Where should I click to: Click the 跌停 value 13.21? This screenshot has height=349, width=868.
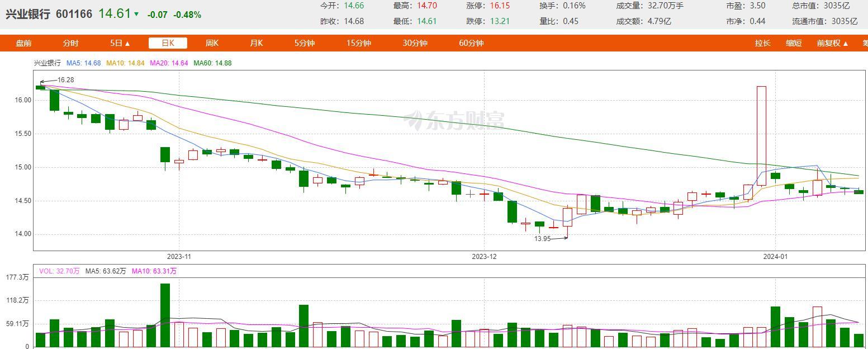500,21
